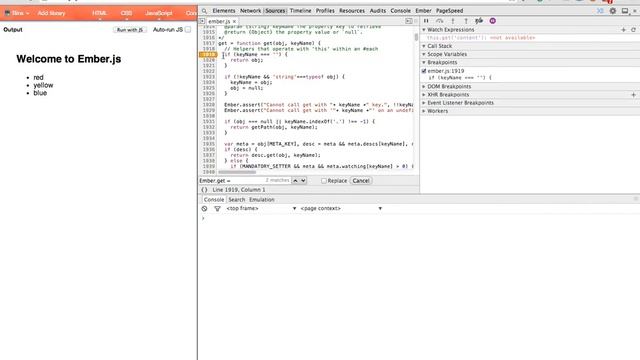Open the Profiles panel
Screen dimensions: 640x360
325,11
